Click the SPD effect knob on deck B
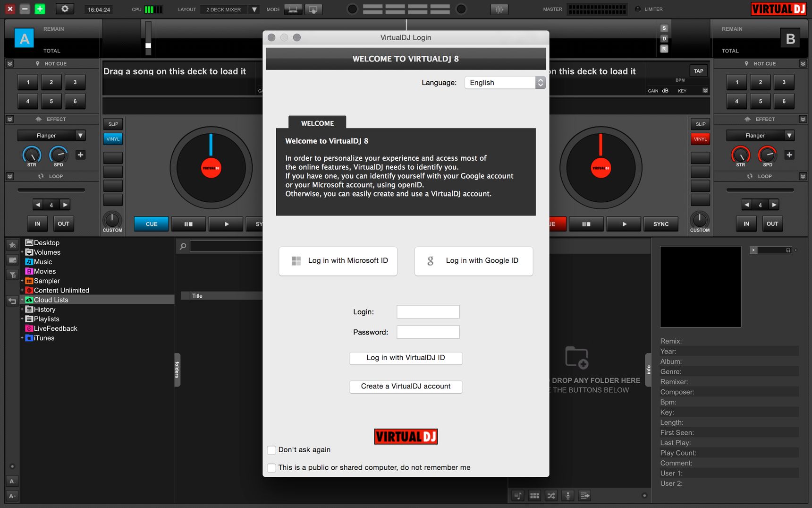 (768, 155)
